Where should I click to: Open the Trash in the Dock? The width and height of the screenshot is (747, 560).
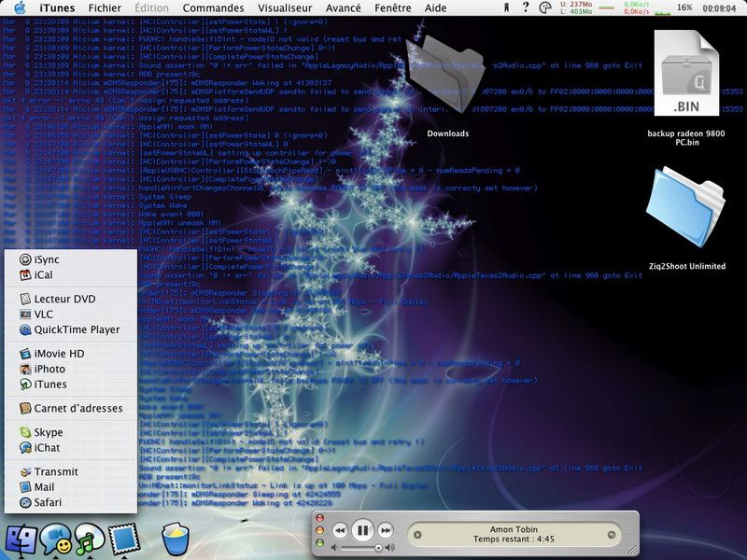click(176, 539)
